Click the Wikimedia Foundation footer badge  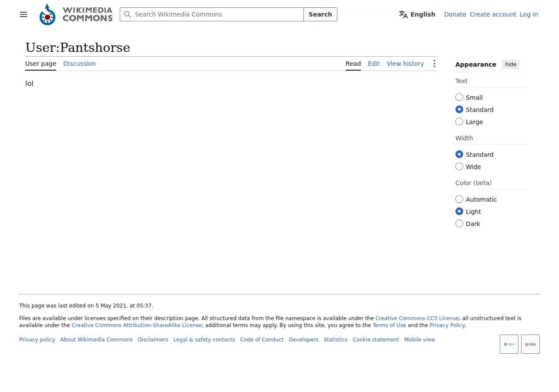pyautogui.click(x=509, y=344)
